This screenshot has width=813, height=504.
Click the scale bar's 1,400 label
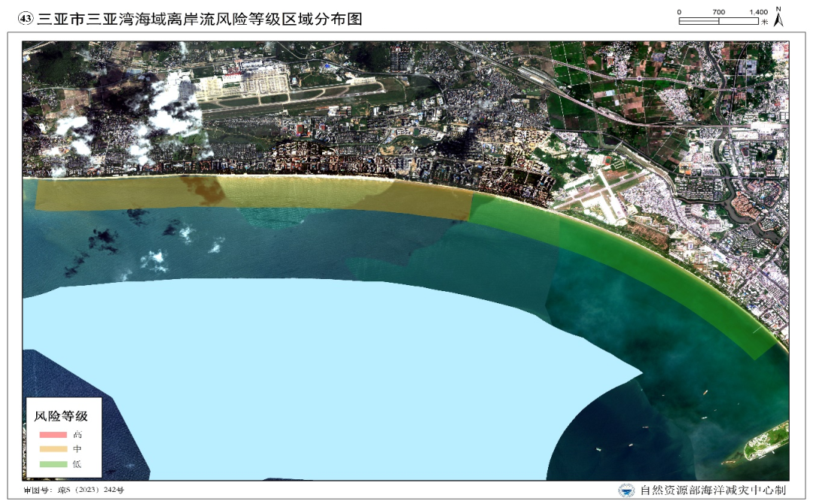[x=758, y=12]
